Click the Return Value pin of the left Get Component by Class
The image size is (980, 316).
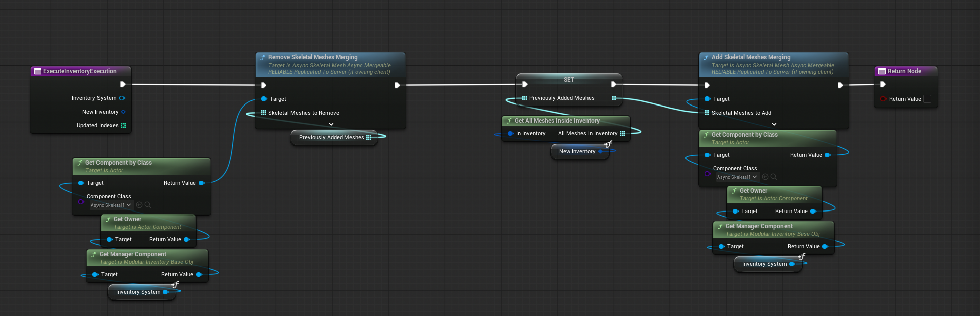click(202, 183)
